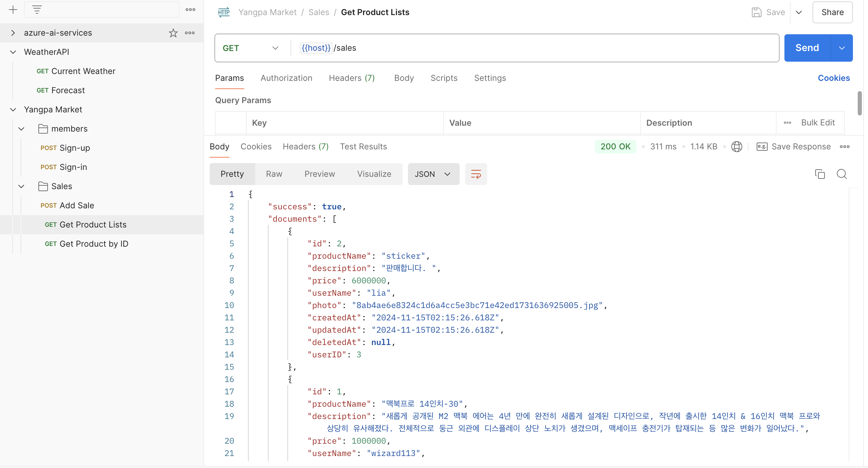Open the Cookies link
Image resolution: width=868 pixels, height=468 pixels.
(x=833, y=78)
